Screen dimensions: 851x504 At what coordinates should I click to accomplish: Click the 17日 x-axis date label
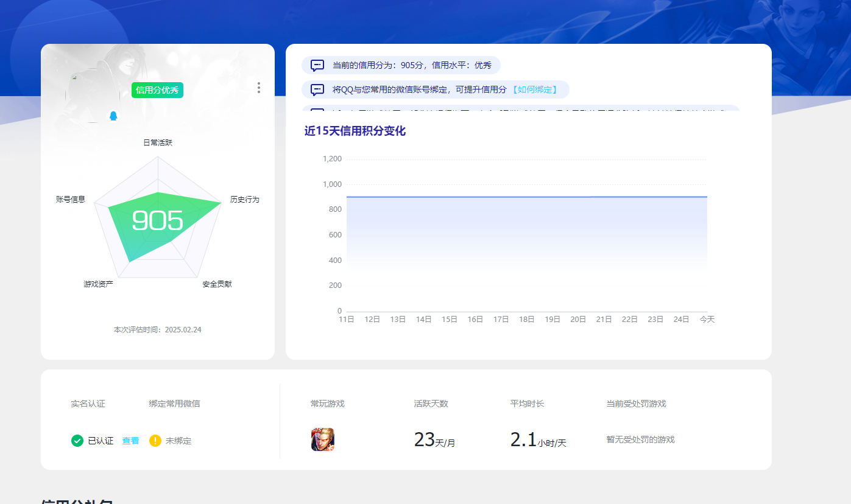tap(501, 320)
